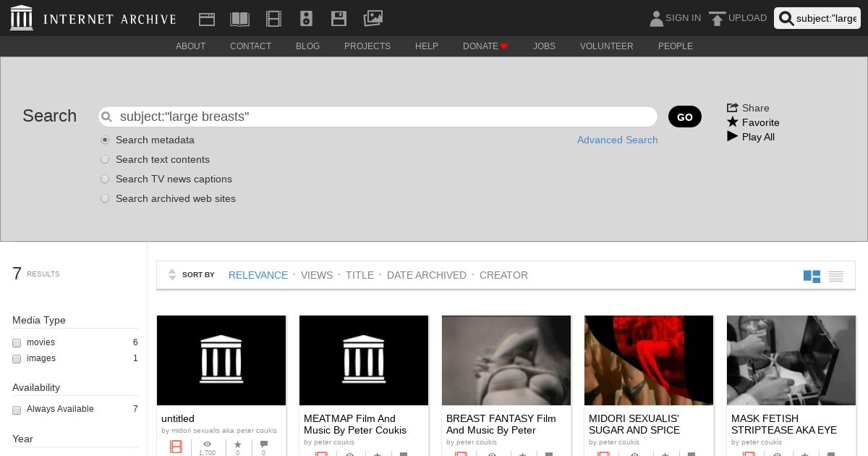The height and width of the screenshot is (456, 868).
Task: Click the untitled item's favorites star icon
Action: coord(237,444)
